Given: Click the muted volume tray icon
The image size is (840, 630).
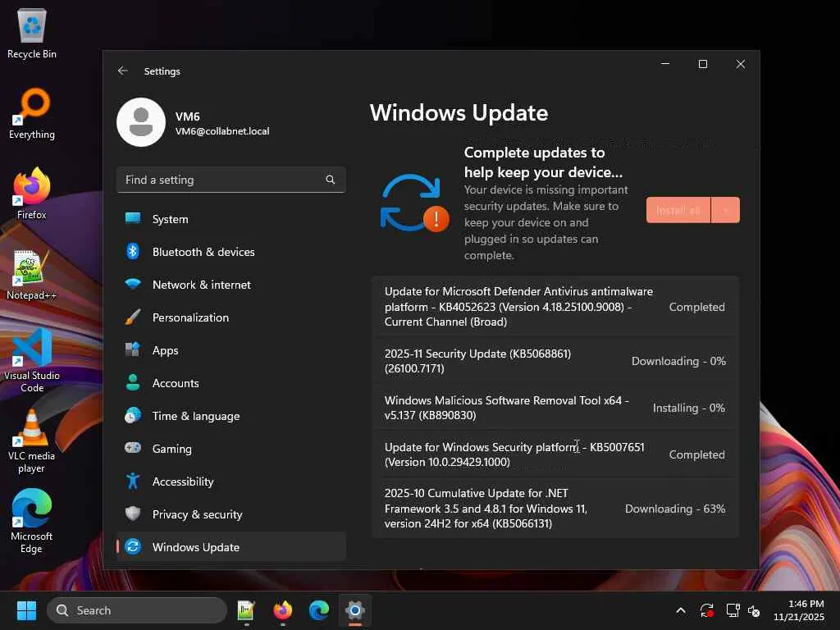Looking at the screenshot, I should (x=755, y=610).
